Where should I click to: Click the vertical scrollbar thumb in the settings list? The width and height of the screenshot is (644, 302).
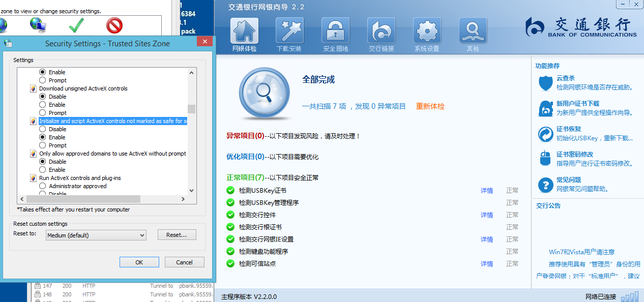click(x=192, y=109)
